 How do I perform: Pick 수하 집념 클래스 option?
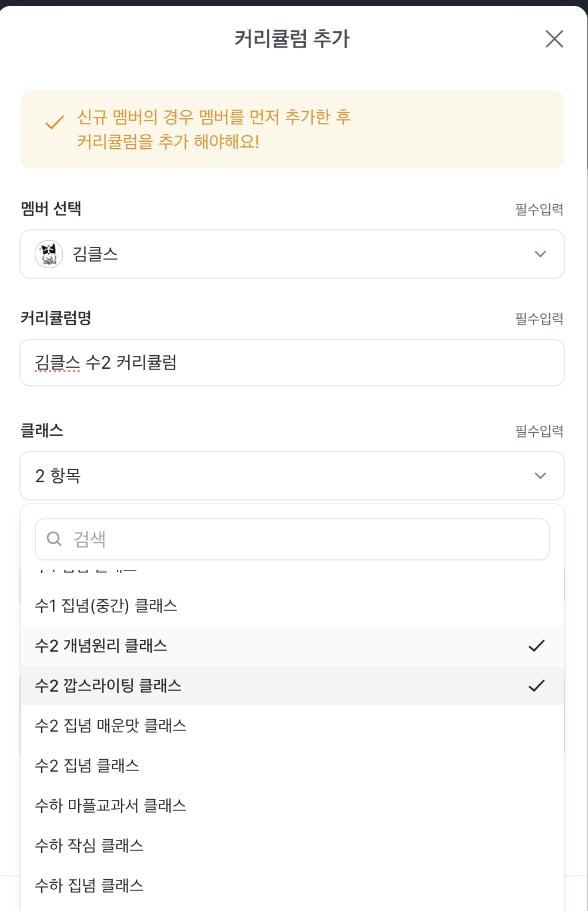tap(89, 886)
